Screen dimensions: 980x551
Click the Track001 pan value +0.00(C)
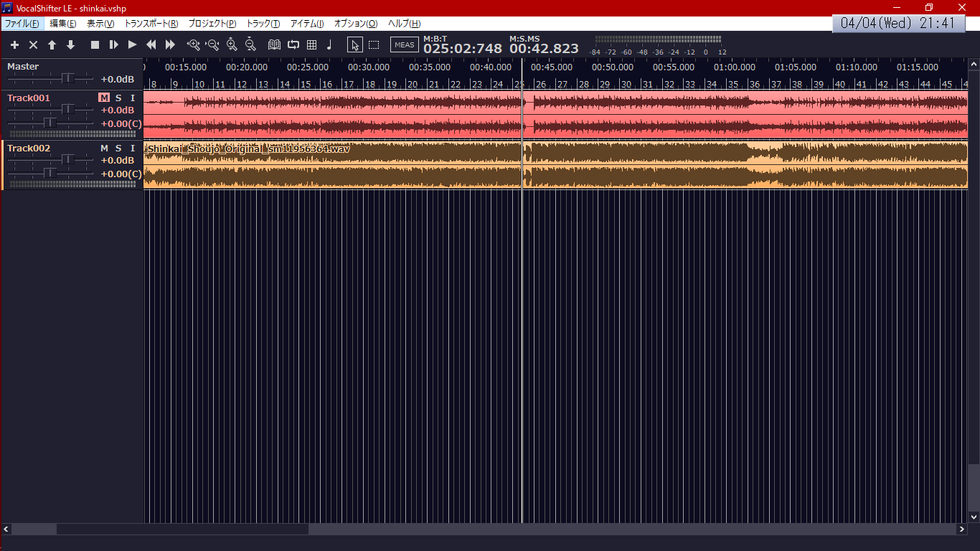pos(121,123)
